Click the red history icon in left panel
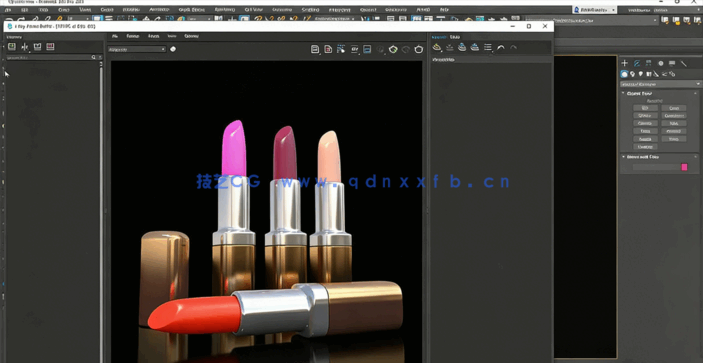 coord(50,47)
